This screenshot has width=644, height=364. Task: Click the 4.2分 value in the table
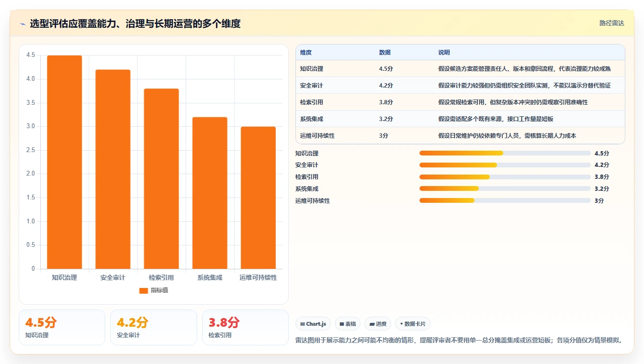coord(386,86)
